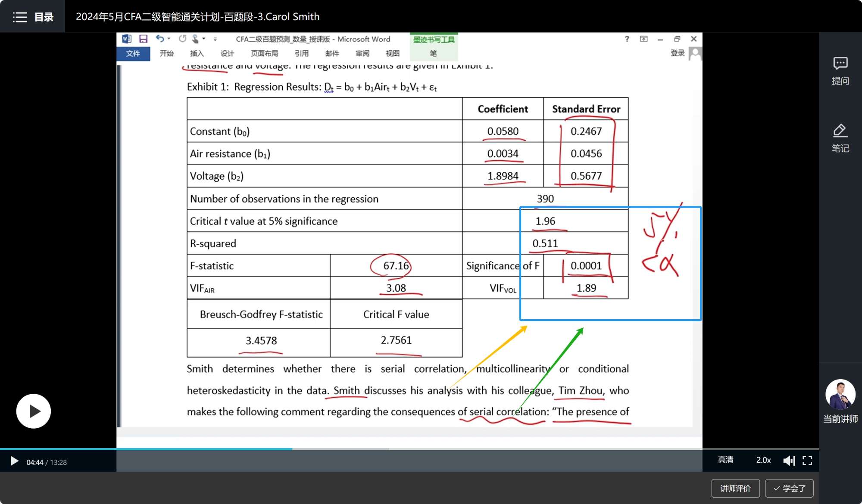Image resolution: width=862 pixels, height=504 pixels.
Task: Mute the video volume speaker icon
Action: coord(789,460)
